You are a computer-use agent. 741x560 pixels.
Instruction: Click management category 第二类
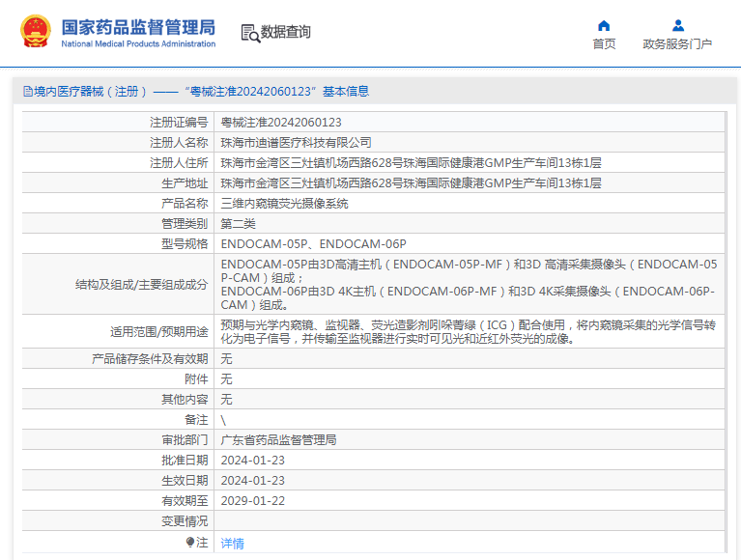tap(239, 224)
